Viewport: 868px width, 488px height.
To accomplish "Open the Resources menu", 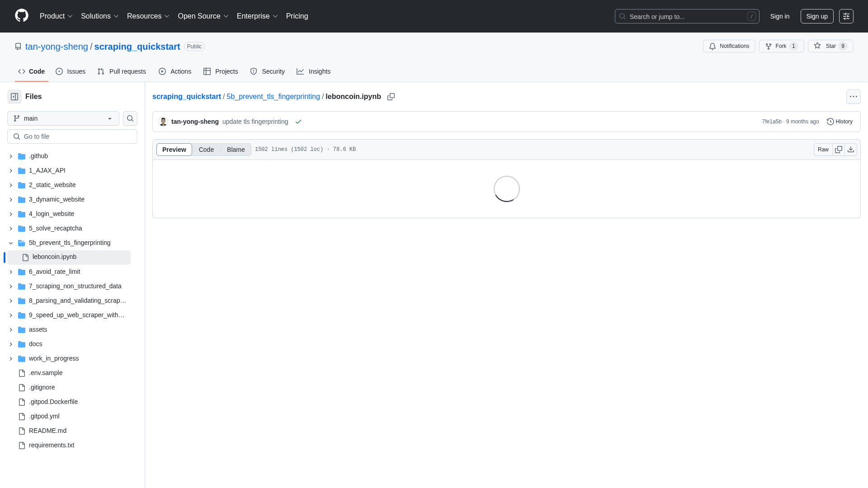I will tap(148, 16).
